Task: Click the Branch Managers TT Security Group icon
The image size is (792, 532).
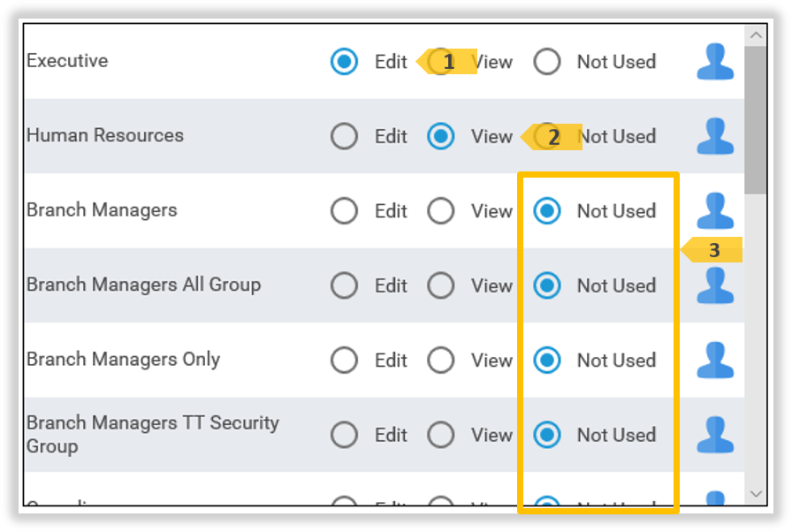Action: tap(716, 435)
